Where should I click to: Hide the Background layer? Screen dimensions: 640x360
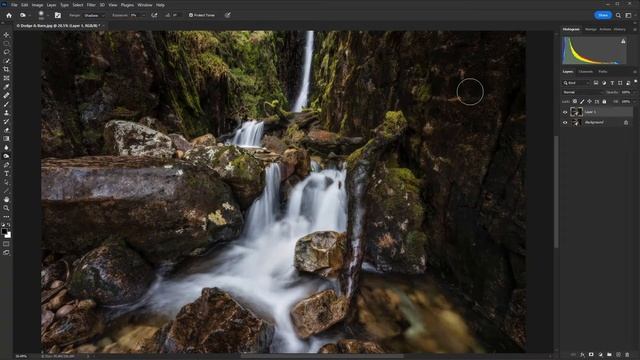[565, 122]
